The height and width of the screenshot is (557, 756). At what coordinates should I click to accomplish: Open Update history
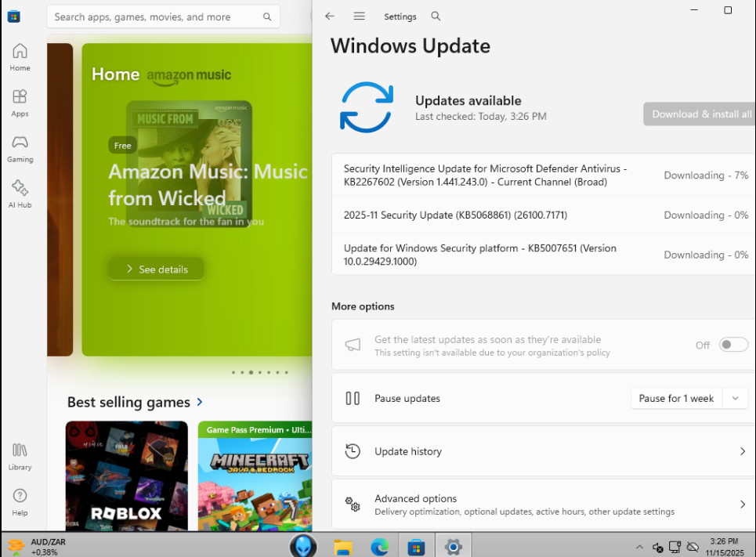tap(544, 451)
